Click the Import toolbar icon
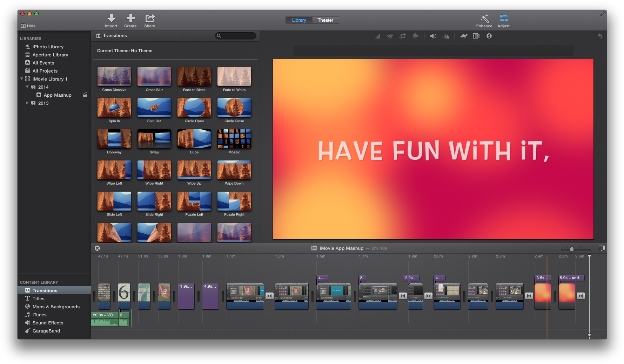Screen dimensions: 624x364 [111, 21]
